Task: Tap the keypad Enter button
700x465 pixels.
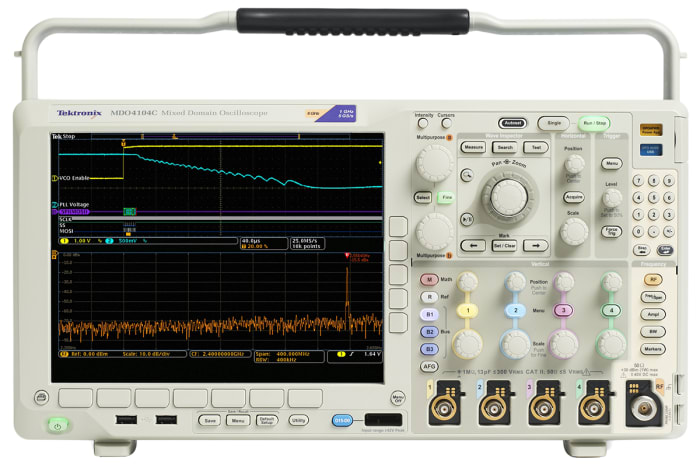Action: (665, 250)
